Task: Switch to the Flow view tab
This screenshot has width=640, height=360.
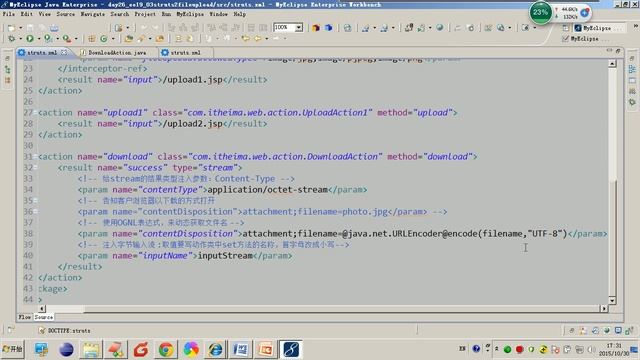Action: tap(24, 317)
